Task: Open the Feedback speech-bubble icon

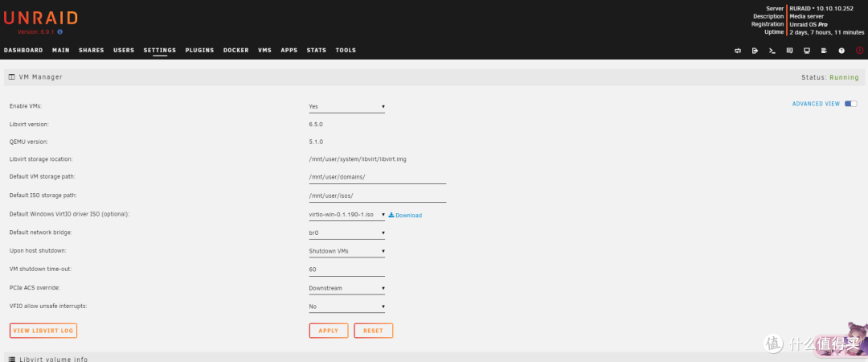Action: tap(789, 51)
